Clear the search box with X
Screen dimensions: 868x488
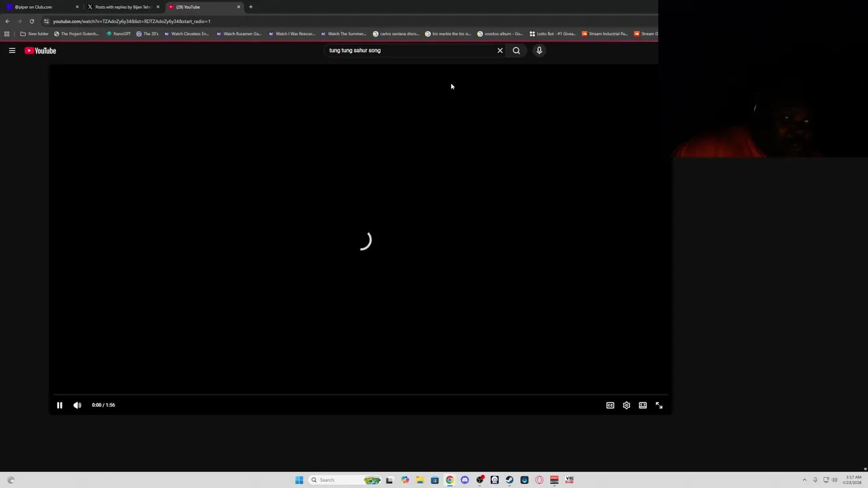[500, 50]
